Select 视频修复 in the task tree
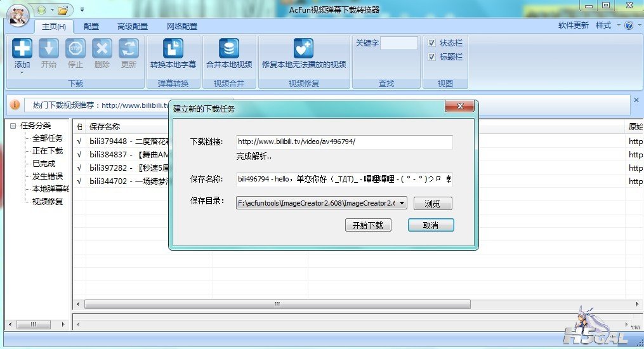This screenshot has height=349, width=644. [48, 202]
